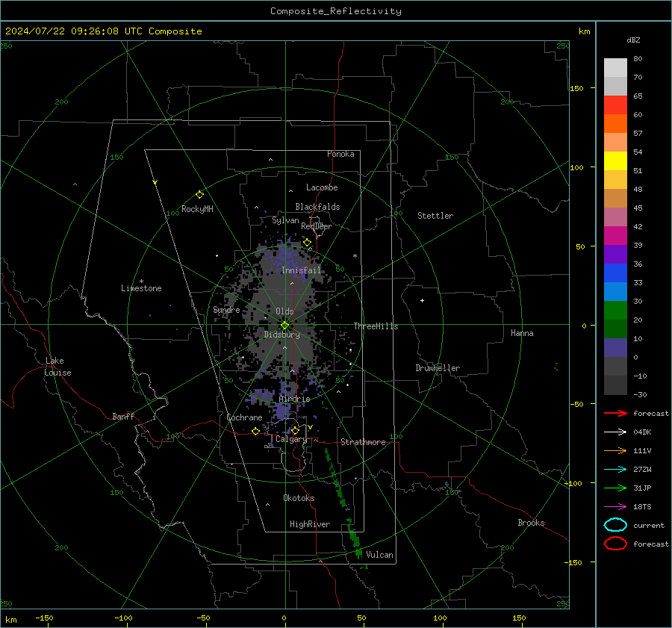Click the yellow diamond marker below Cochrane
The height and width of the screenshot is (628, 672).
[255, 431]
